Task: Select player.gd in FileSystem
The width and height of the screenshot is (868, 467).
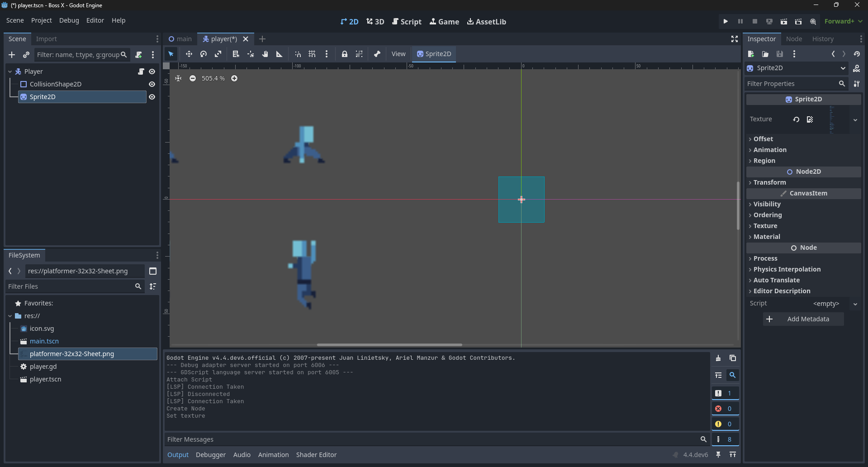Action: 43,367
